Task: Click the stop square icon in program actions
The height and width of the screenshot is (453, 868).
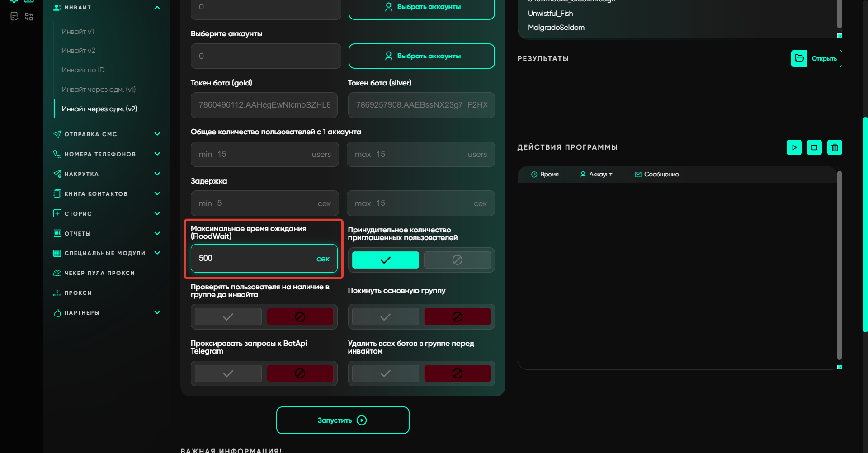Action: click(x=814, y=147)
